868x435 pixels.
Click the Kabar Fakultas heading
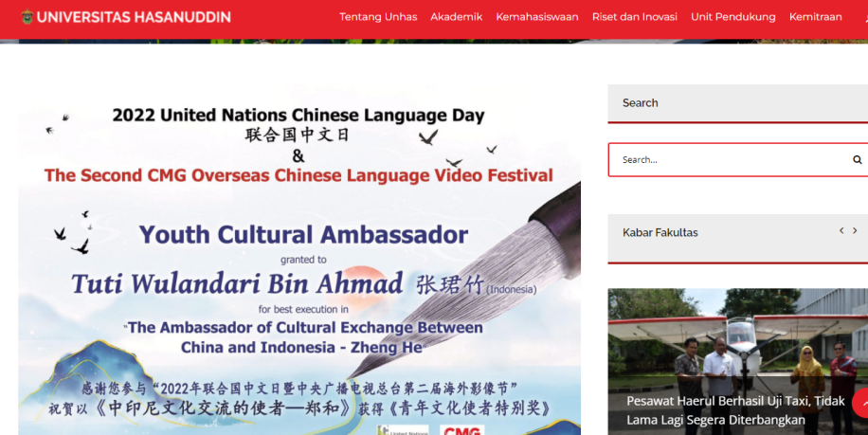point(660,232)
